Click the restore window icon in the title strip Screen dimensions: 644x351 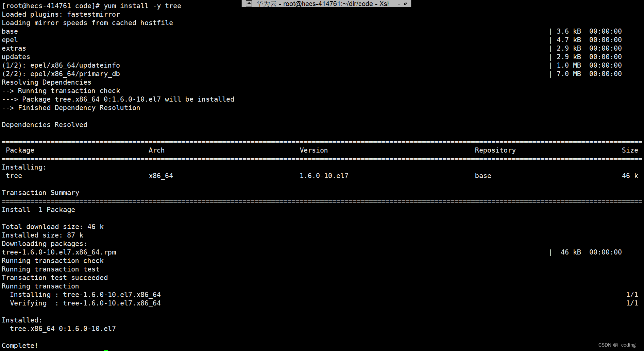406,3
